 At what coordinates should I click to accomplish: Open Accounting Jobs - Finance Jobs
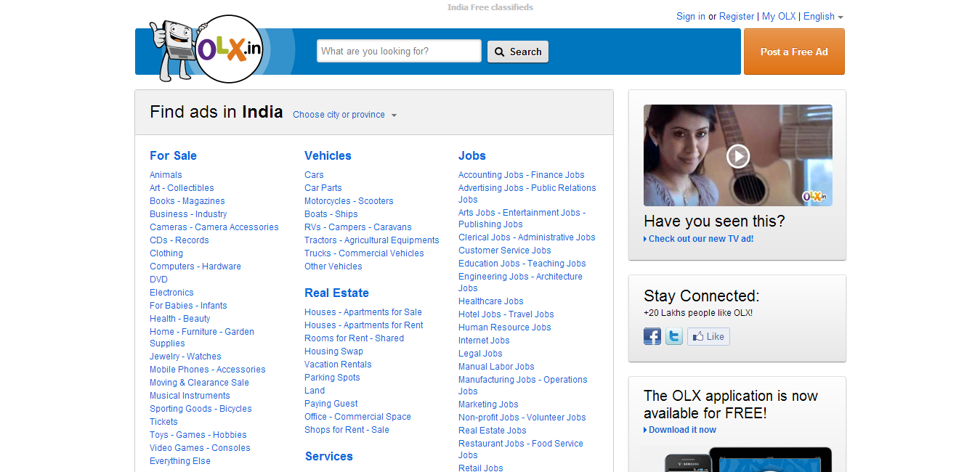pos(522,175)
